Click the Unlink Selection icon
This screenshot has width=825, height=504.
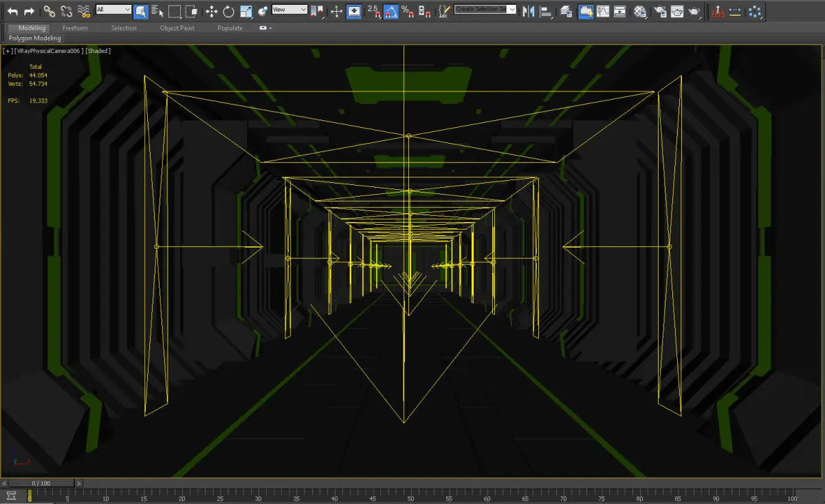coord(67,11)
